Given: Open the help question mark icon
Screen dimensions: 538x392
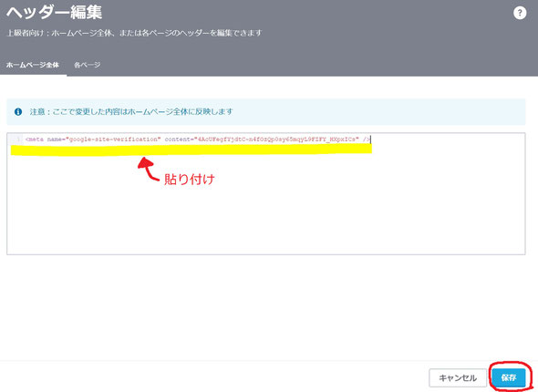Looking at the screenshot, I should (520, 13).
